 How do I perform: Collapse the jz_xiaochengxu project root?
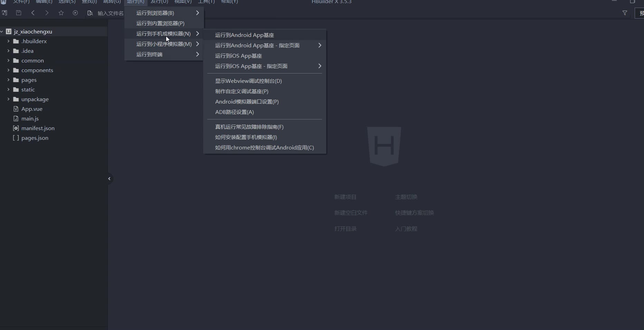coord(2,31)
